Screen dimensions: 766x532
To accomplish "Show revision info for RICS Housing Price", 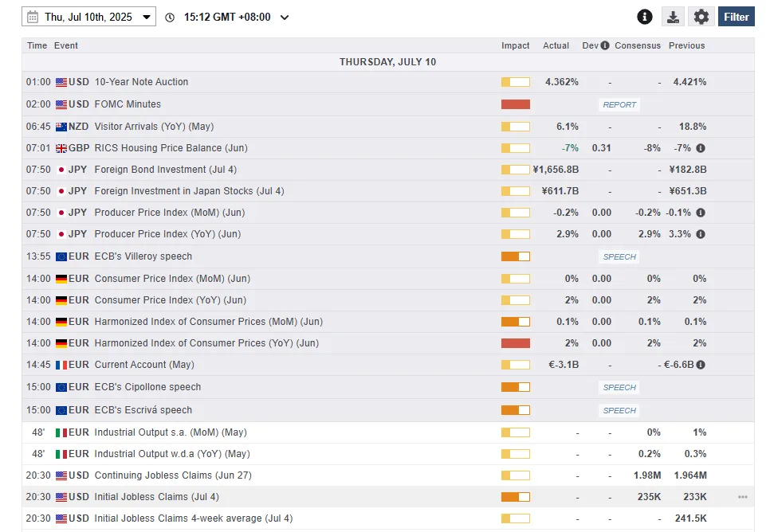I will tap(700, 148).
